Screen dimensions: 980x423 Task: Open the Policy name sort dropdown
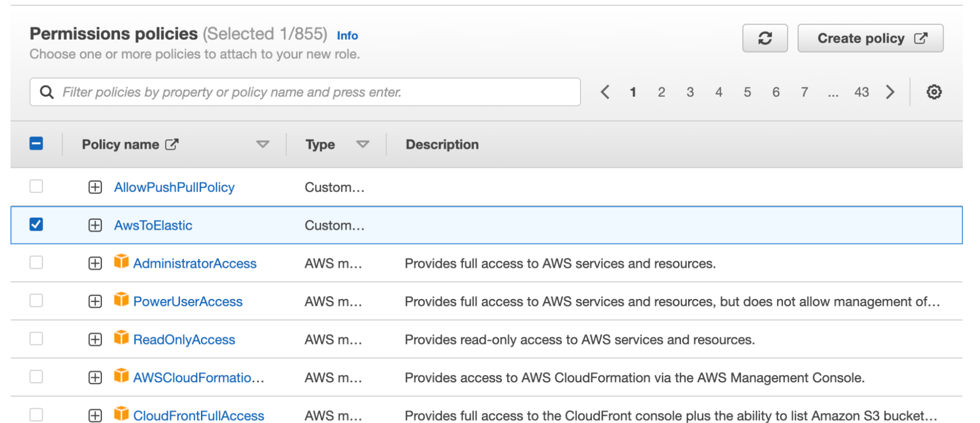tap(263, 144)
